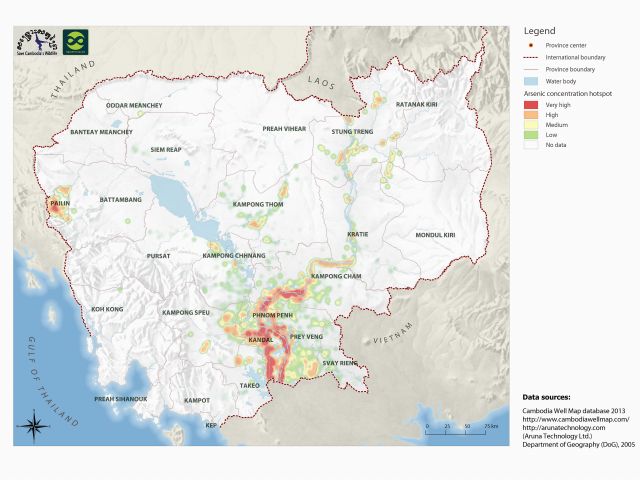Select the Low green legend swatch
The height and width of the screenshot is (480, 640).
(x=530, y=135)
